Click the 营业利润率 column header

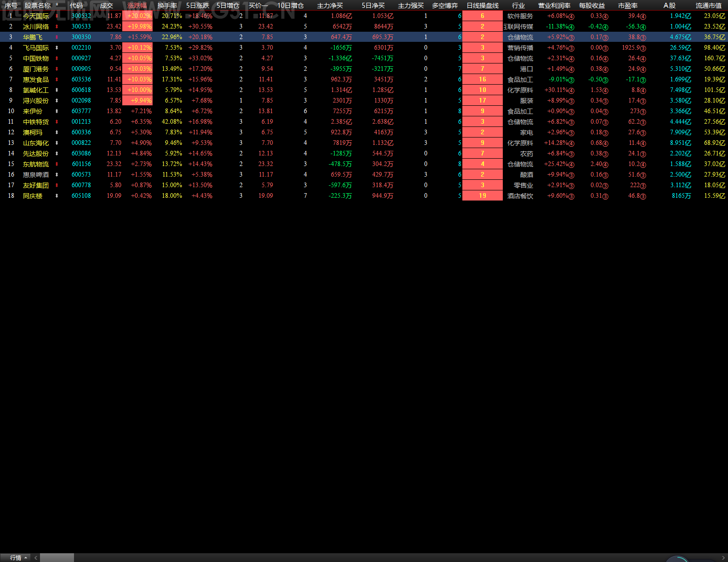coord(554,6)
